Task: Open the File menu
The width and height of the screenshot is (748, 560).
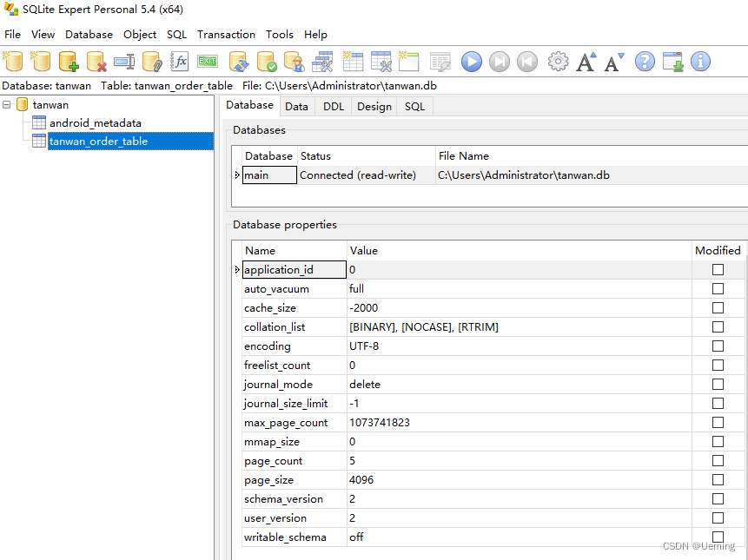Action: [x=12, y=35]
